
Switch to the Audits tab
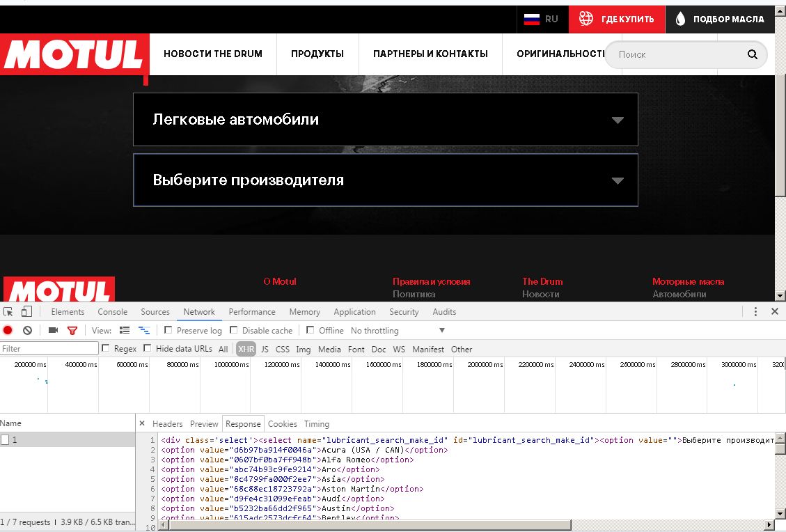[444, 312]
